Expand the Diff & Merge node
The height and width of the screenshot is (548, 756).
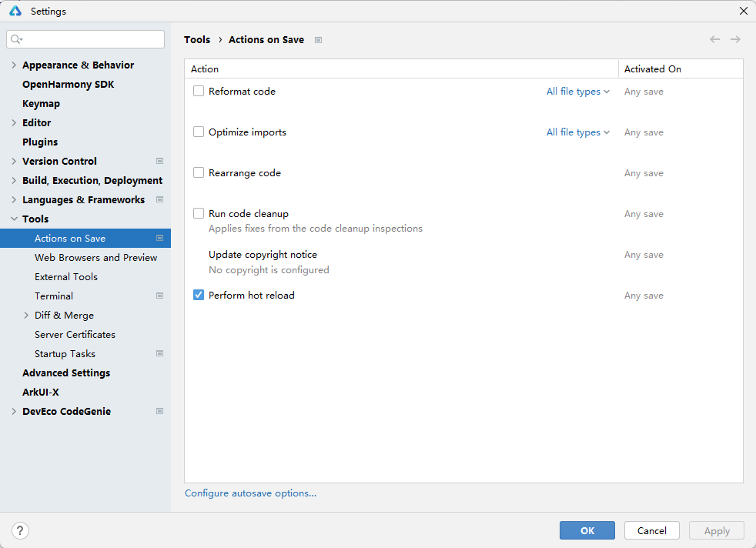pyautogui.click(x=26, y=316)
